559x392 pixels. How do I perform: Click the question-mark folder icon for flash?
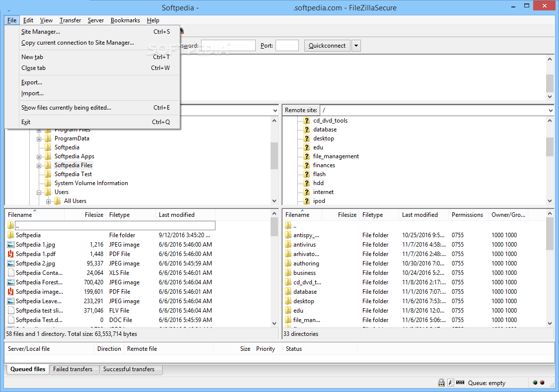pyautogui.click(x=307, y=174)
